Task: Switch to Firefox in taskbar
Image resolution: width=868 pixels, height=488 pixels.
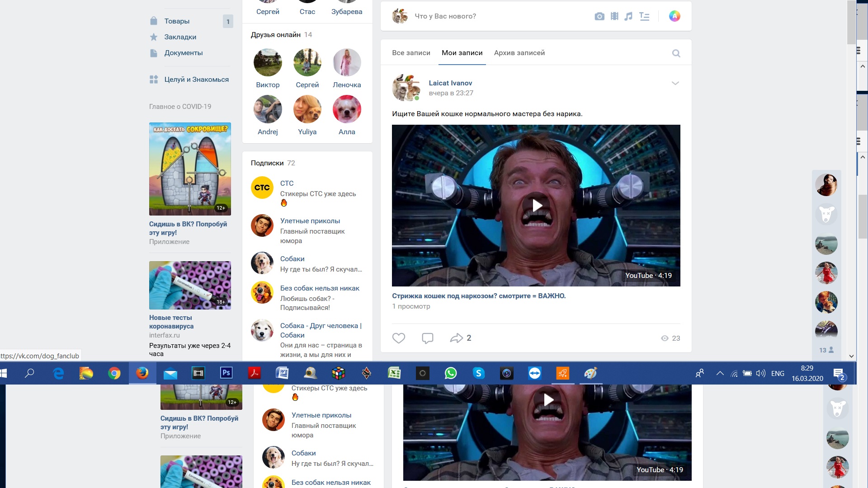Action: pyautogui.click(x=142, y=373)
